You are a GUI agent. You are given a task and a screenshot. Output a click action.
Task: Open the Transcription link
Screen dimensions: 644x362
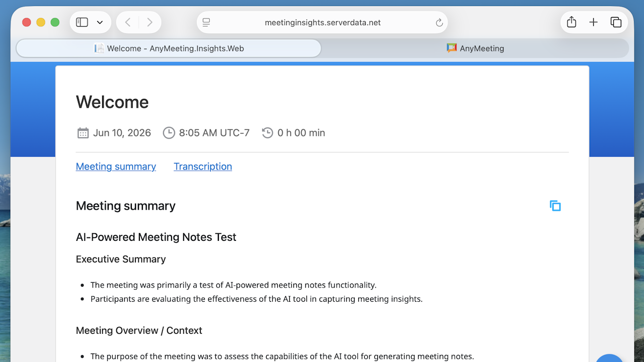(x=203, y=166)
